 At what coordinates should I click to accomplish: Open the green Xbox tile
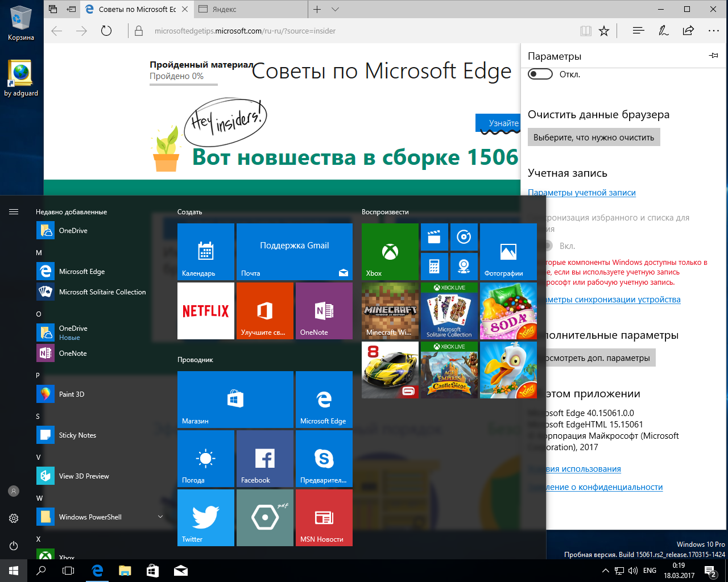390,252
